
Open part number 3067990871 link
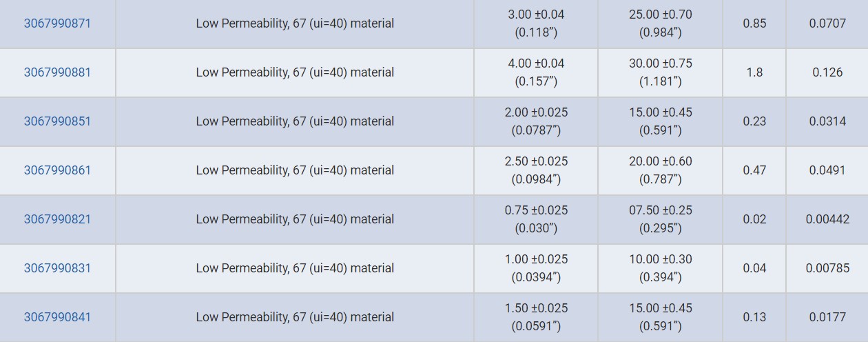[57, 23]
